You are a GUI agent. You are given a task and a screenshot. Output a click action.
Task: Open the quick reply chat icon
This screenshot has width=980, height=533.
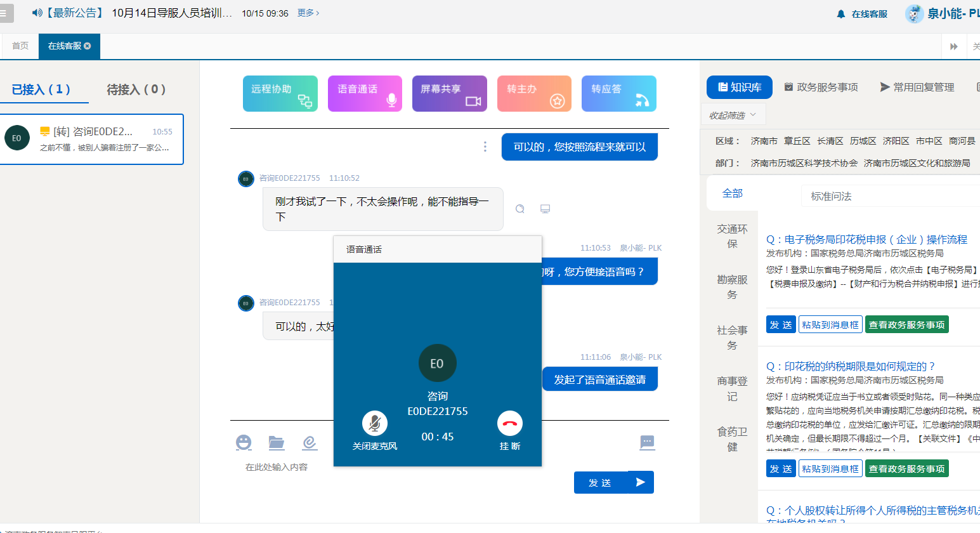coord(647,442)
